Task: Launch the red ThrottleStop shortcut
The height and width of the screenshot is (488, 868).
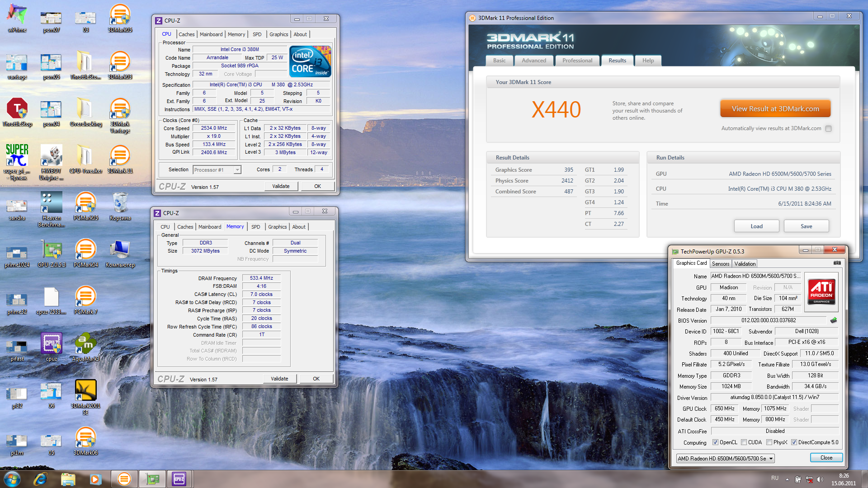Action: (x=17, y=112)
